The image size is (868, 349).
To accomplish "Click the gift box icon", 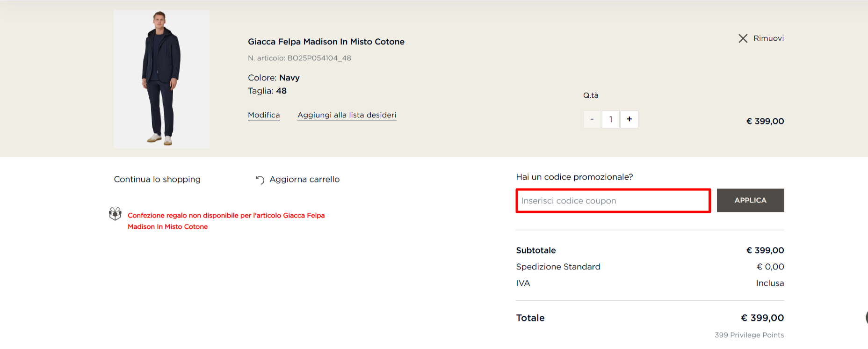I will (115, 214).
